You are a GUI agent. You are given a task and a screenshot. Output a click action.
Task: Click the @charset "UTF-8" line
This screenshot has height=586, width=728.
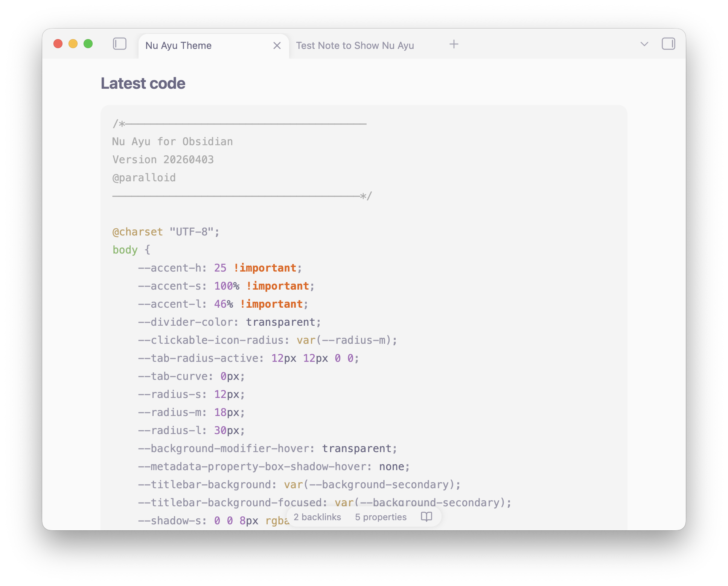point(166,232)
